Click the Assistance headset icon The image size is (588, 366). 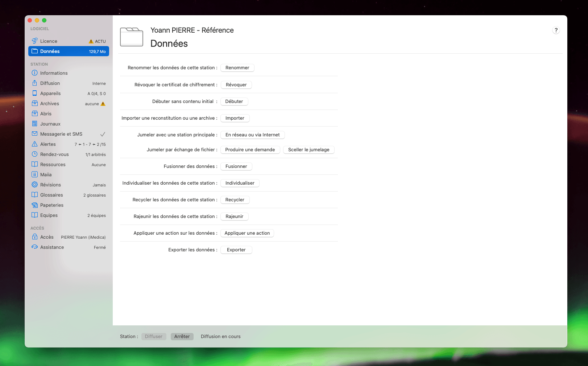pyautogui.click(x=35, y=247)
